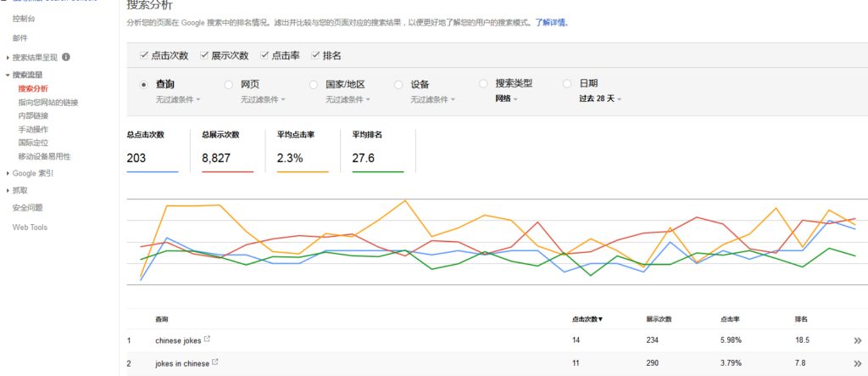
Task: Click the 234 impressions cell
Action: click(x=652, y=340)
